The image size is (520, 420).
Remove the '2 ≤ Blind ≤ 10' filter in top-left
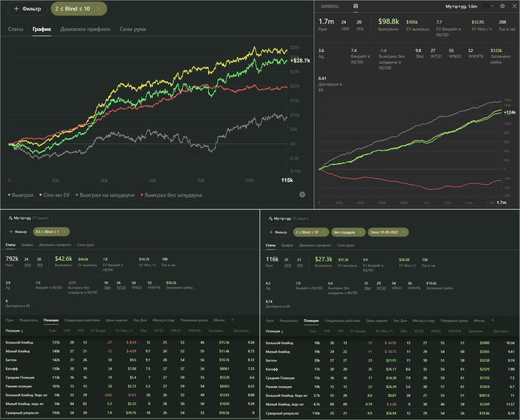coord(99,9)
